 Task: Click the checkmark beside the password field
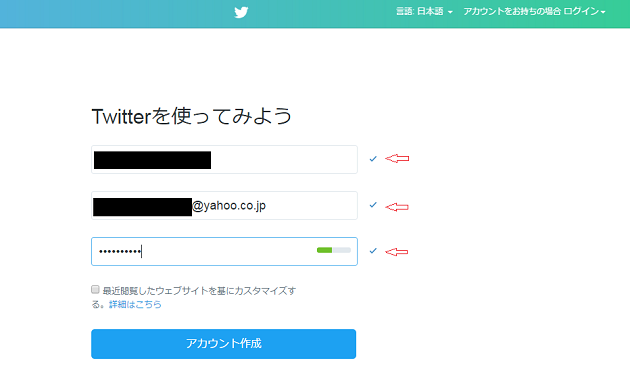pos(373,251)
